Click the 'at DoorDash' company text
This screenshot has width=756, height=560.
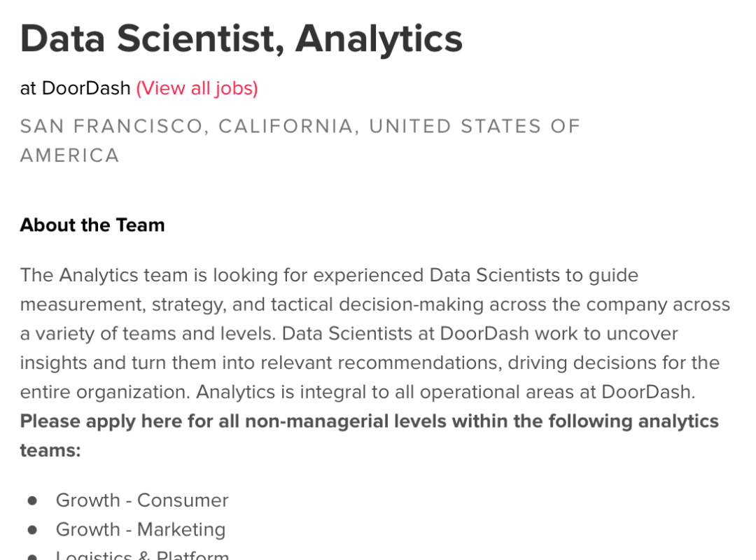pos(75,88)
